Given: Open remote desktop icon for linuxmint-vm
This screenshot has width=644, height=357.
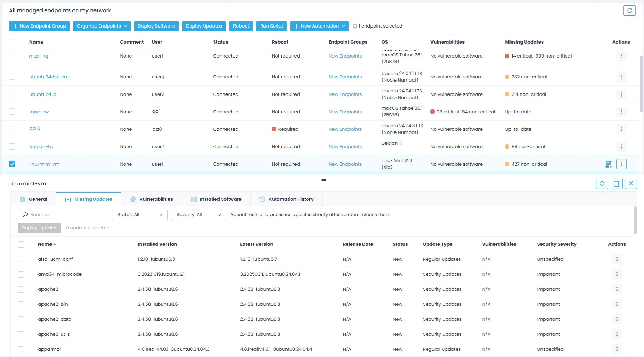Looking at the screenshot, I should click(608, 164).
